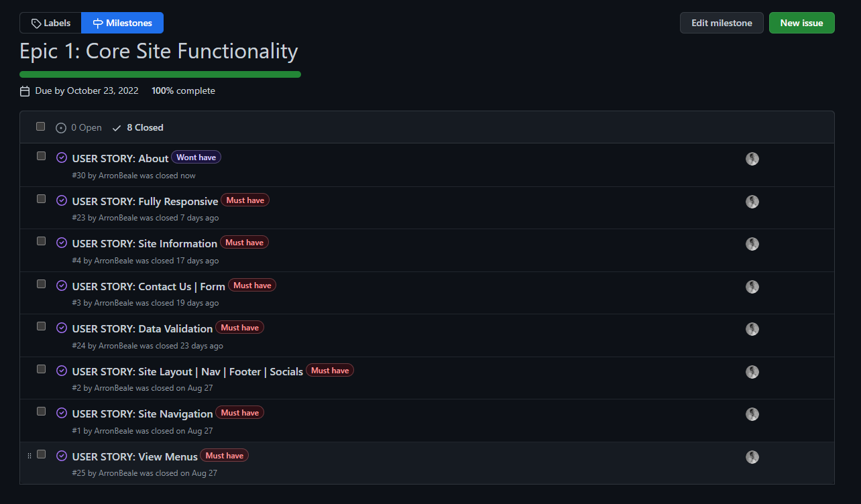Select the View Menus issue checkbox
Viewport: 861px width, 504px height.
41,454
